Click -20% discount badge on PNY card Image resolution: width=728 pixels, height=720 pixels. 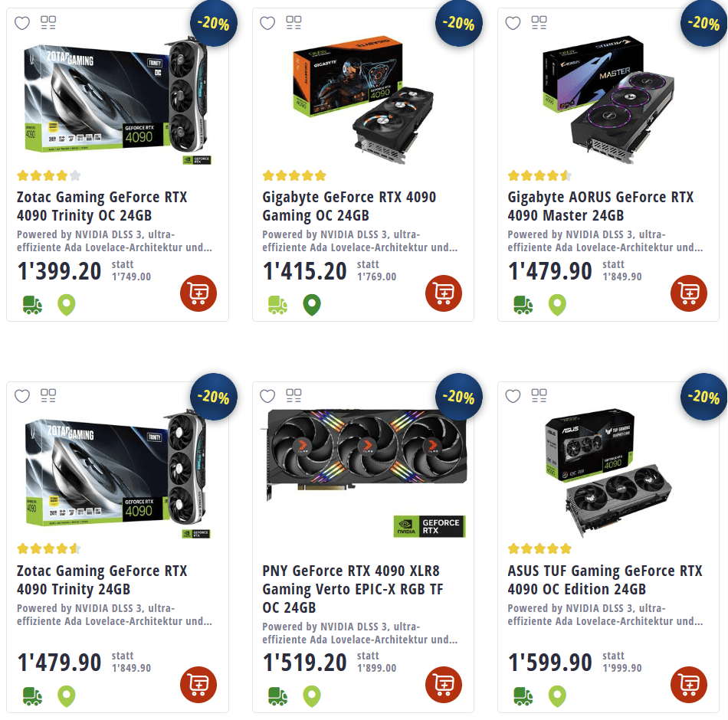pos(459,397)
